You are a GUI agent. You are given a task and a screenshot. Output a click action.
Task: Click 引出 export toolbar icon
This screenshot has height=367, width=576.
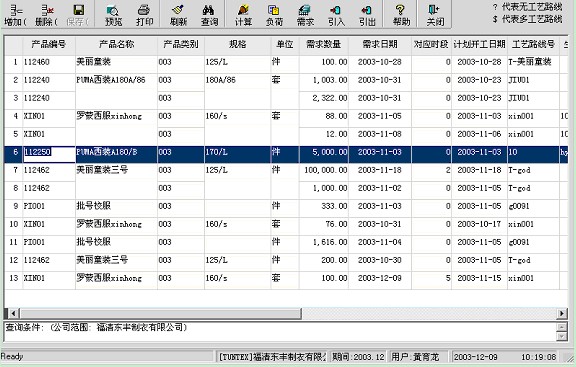click(x=366, y=10)
